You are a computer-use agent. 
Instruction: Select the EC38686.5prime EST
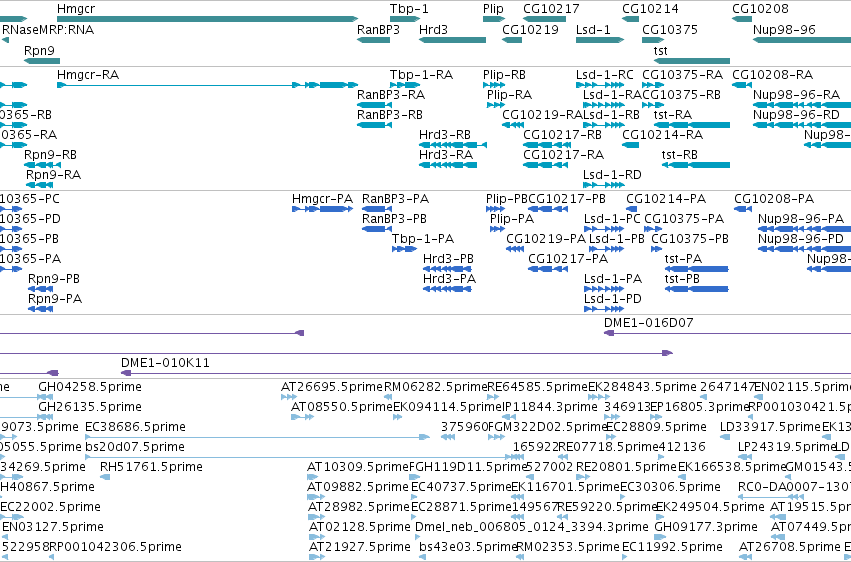click(257, 437)
